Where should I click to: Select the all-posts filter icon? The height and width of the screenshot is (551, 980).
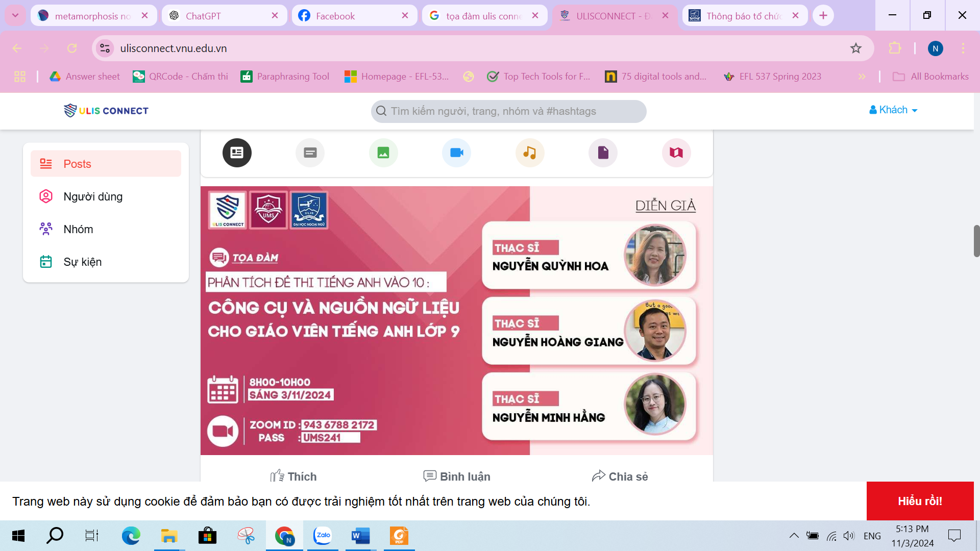coord(237,153)
